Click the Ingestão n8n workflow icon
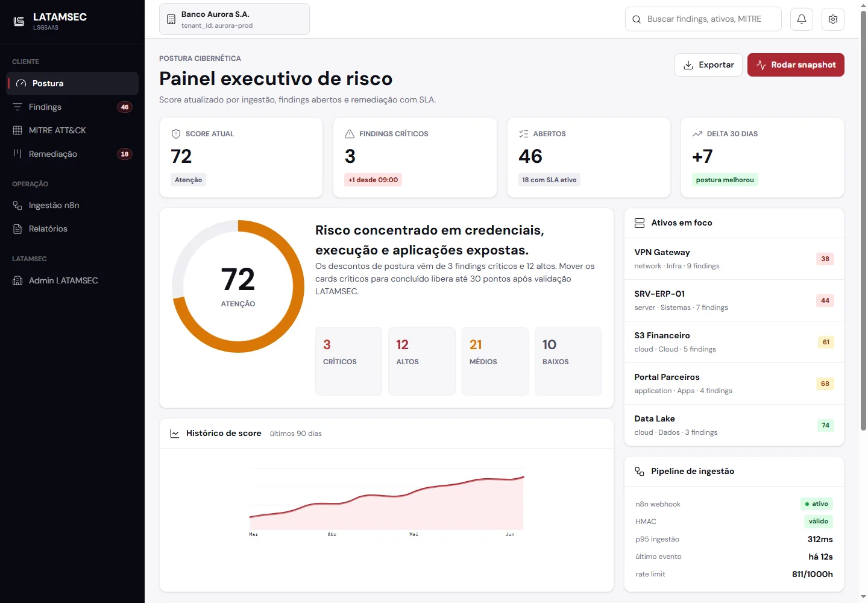This screenshot has width=868, height=603. point(17,205)
